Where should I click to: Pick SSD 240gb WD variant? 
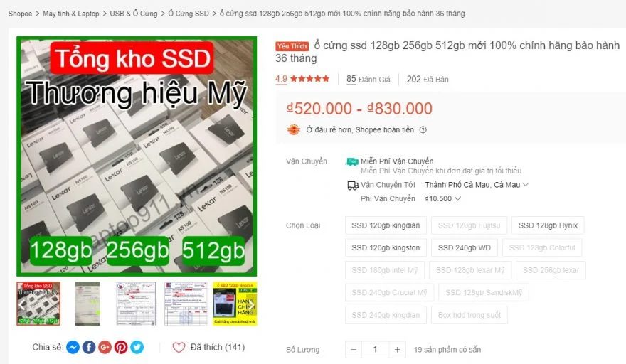click(465, 248)
